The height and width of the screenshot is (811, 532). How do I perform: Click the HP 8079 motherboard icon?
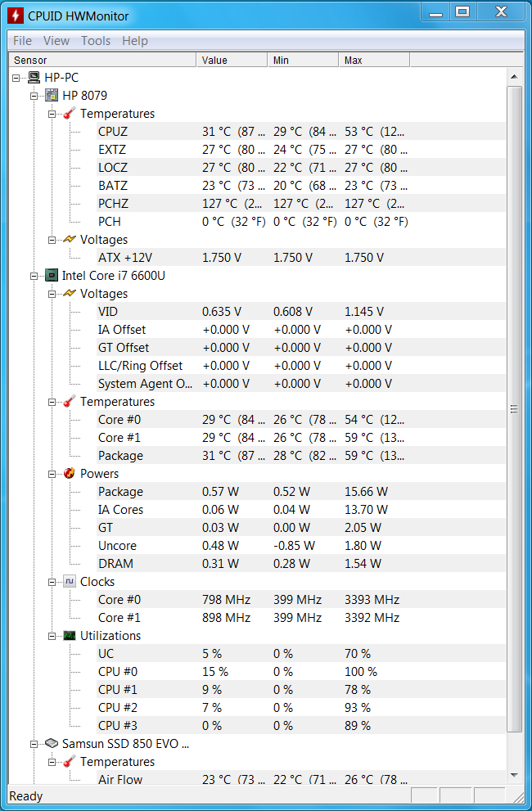(52, 96)
